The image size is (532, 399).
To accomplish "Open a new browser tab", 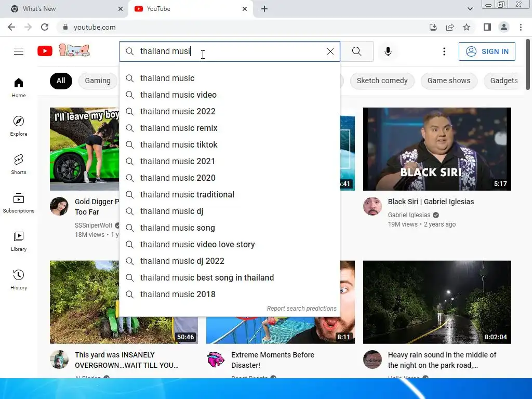I will coord(264,9).
